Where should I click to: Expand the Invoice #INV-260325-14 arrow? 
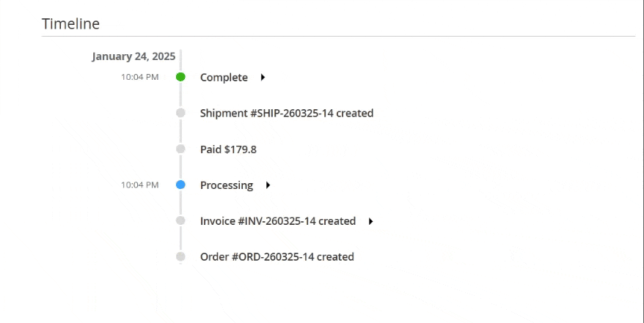pos(370,221)
